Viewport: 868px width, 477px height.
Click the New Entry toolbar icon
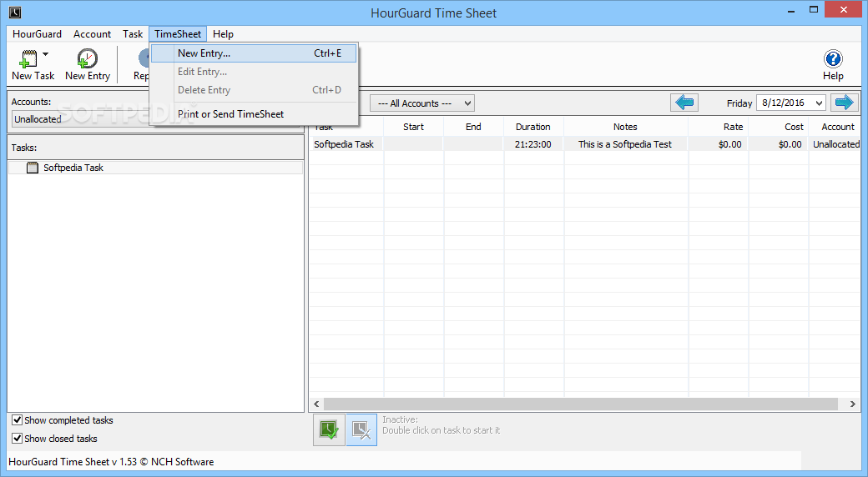pos(87,58)
